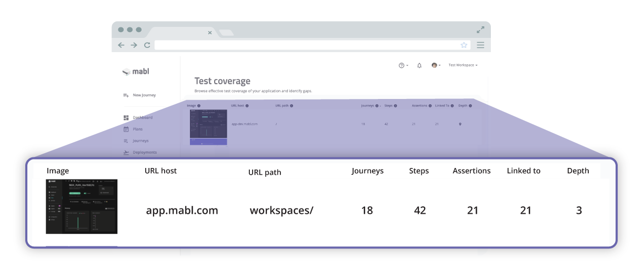Viewport: 644px width, 278px height.
Task: Open the user avatar menu
Action: coord(436,65)
